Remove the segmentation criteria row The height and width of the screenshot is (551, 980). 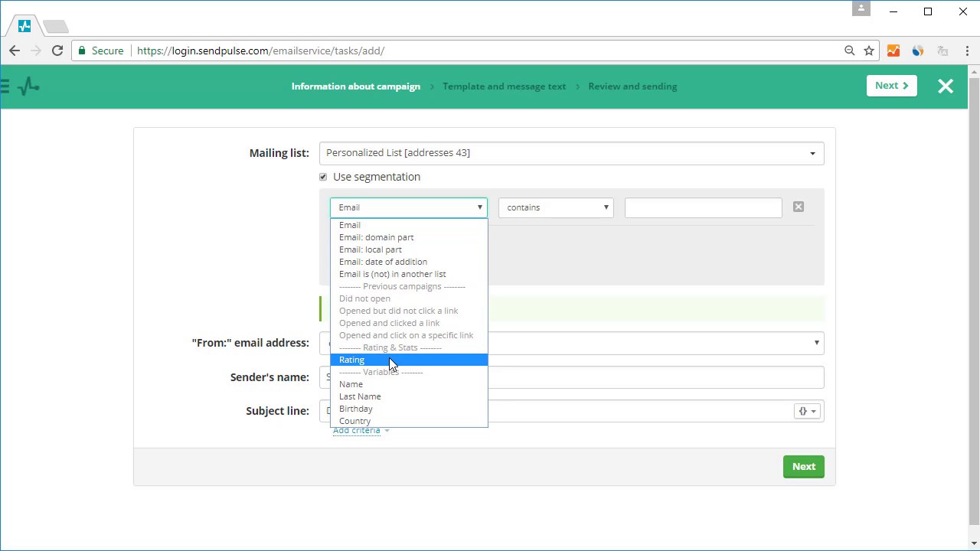(x=799, y=207)
